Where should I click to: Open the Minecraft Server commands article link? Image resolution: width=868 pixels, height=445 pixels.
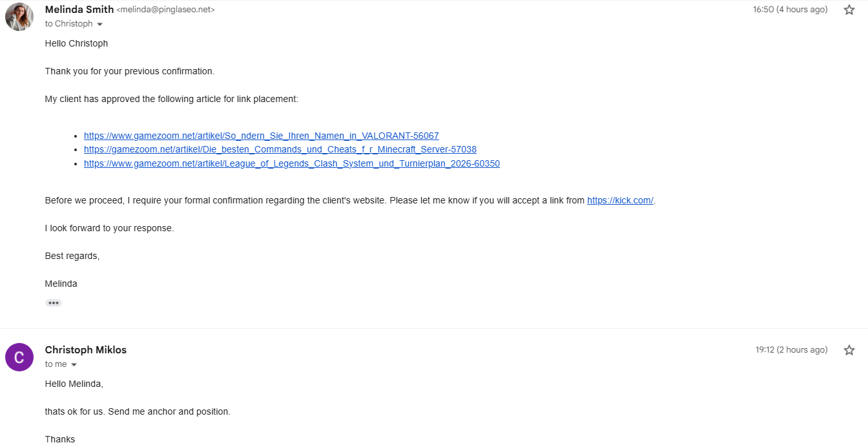point(280,149)
